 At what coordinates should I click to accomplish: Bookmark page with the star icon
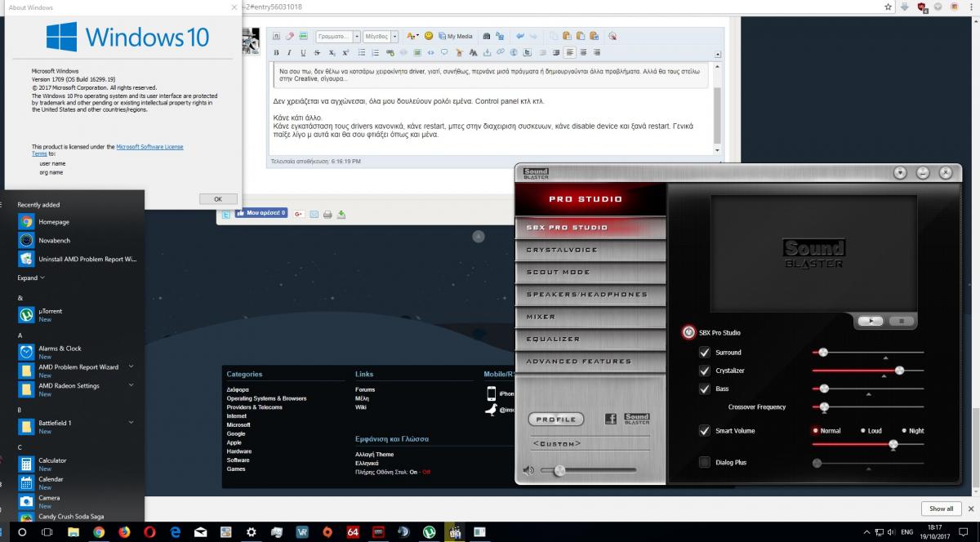pyautogui.click(x=889, y=7)
